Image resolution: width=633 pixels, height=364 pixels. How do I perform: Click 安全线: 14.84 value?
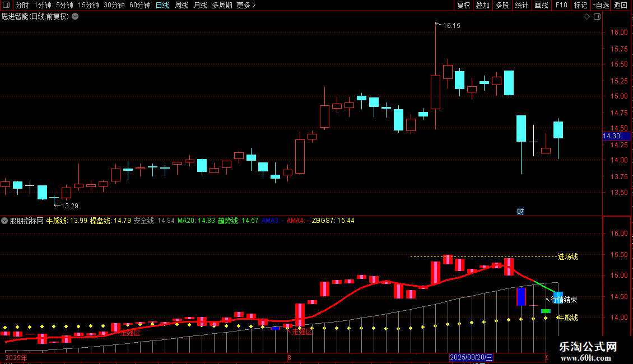(154, 221)
